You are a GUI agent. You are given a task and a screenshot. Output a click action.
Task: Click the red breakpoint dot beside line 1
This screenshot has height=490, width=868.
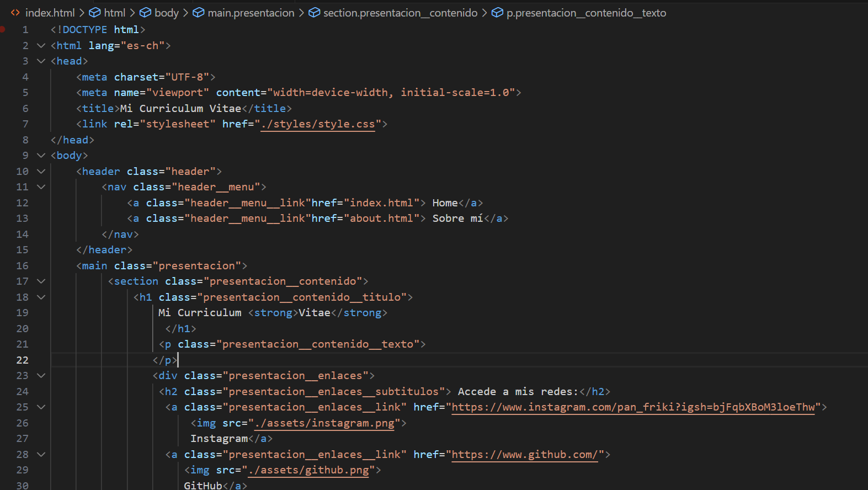pos(3,29)
